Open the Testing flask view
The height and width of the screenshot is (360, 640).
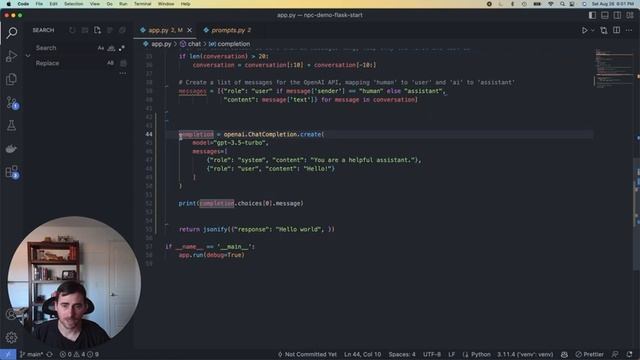point(11,126)
